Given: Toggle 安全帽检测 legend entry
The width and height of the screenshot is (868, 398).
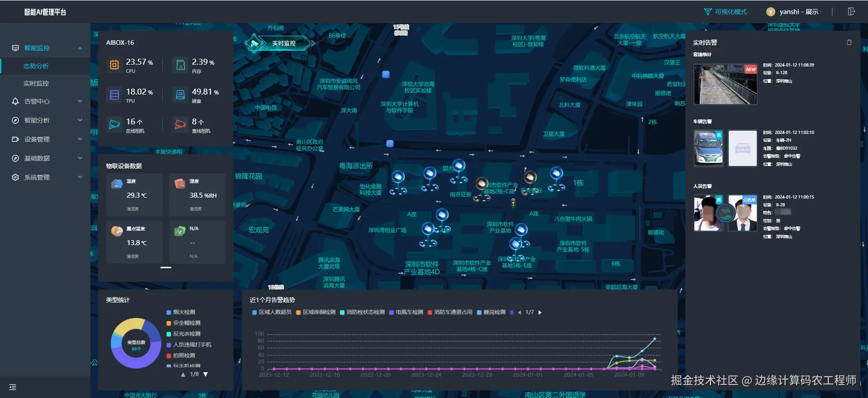Looking at the screenshot, I should (x=183, y=323).
